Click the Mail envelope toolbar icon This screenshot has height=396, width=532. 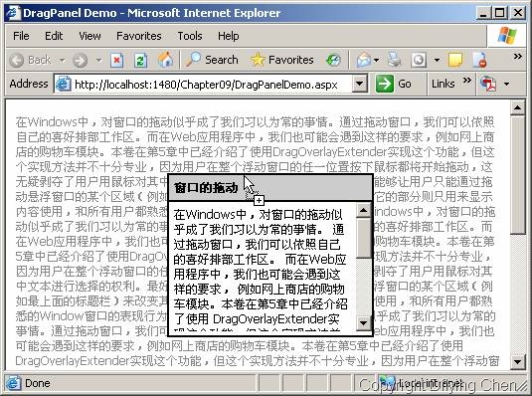click(x=363, y=60)
